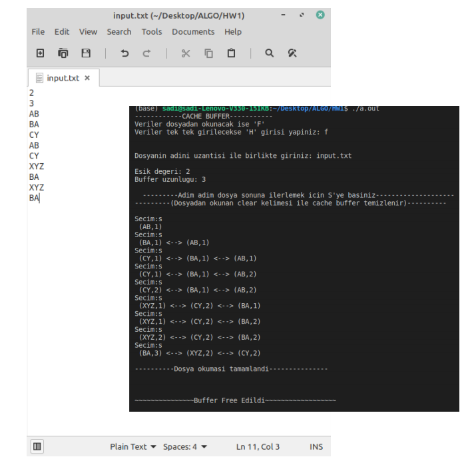Toggle the INS insert mode indicator
Viewport: 476px width, 469px height.
[x=316, y=446]
